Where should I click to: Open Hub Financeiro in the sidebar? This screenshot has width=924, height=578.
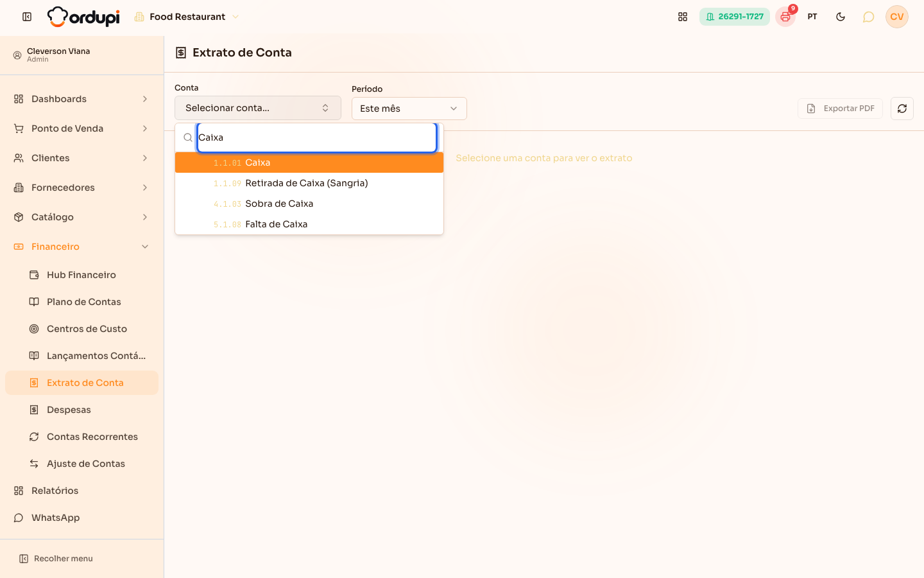pyautogui.click(x=81, y=275)
